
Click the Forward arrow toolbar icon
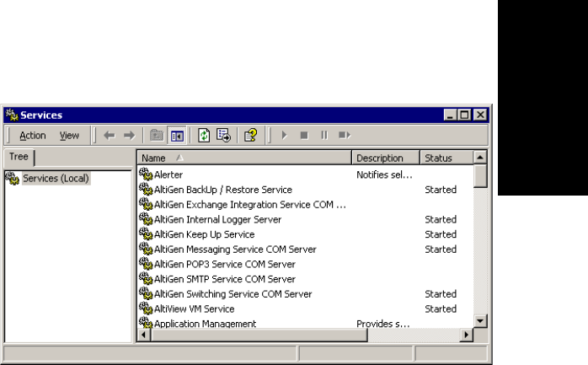coord(130,136)
